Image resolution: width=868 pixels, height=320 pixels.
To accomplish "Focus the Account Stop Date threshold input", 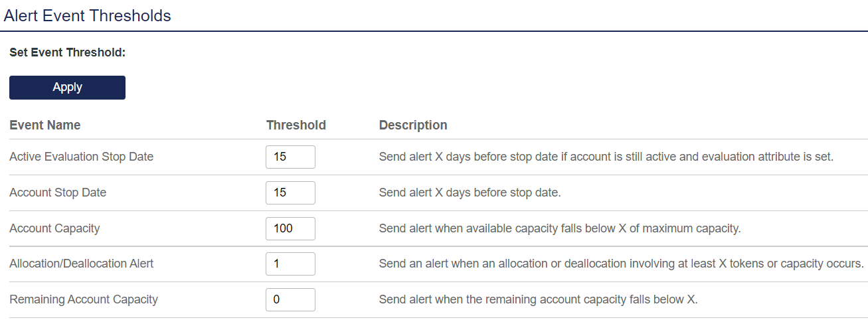I will tap(290, 193).
